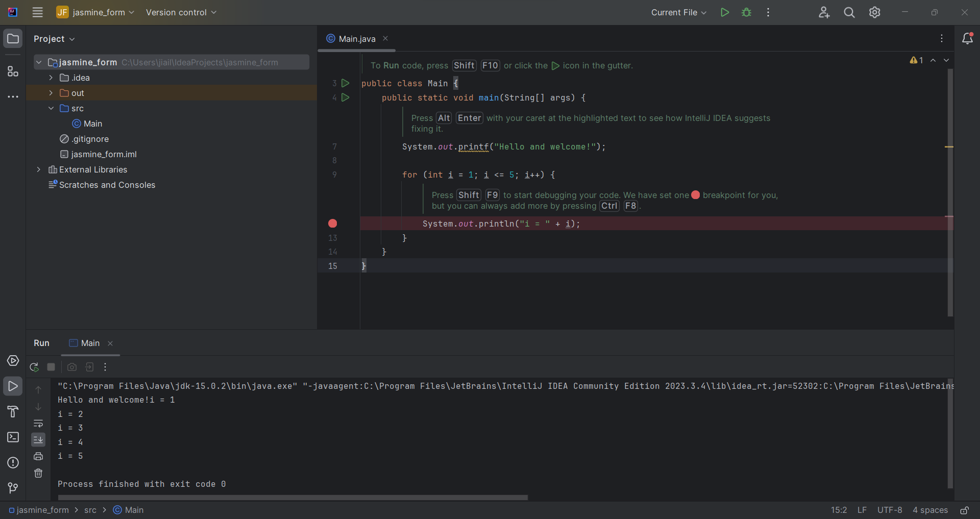The width and height of the screenshot is (980, 519).
Task: Expand the .idea folder
Action: pos(51,78)
